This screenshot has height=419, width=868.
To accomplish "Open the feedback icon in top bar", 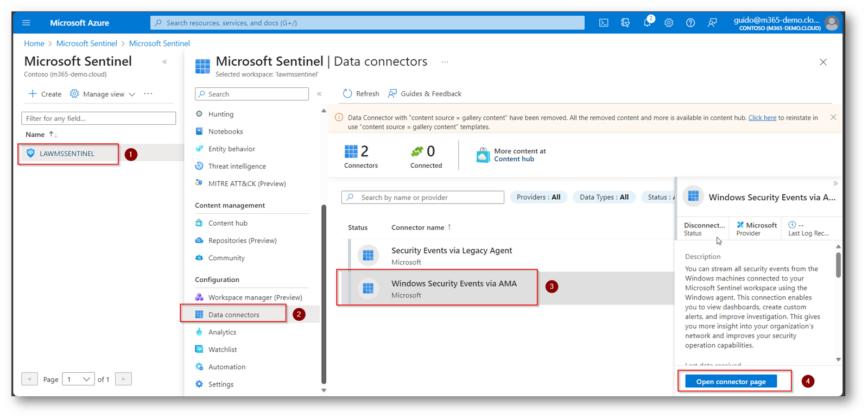I will (712, 23).
